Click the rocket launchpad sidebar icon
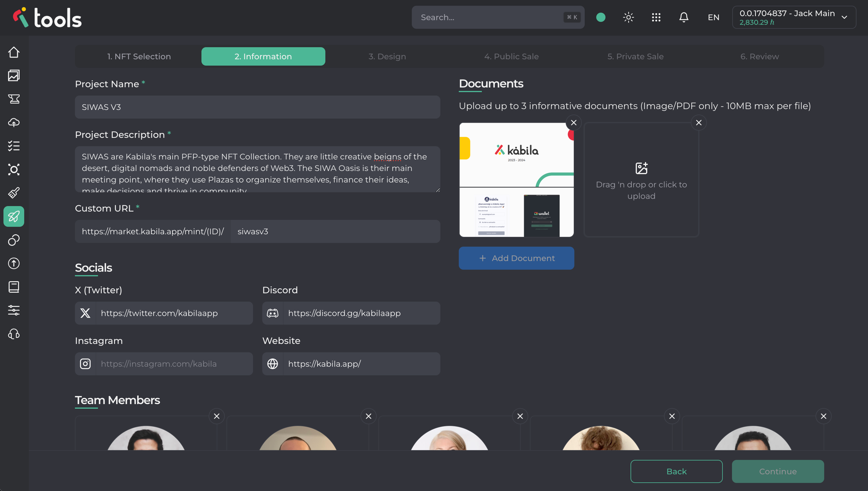Image resolution: width=868 pixels, height=491 pixels. (x=14, y=217)
